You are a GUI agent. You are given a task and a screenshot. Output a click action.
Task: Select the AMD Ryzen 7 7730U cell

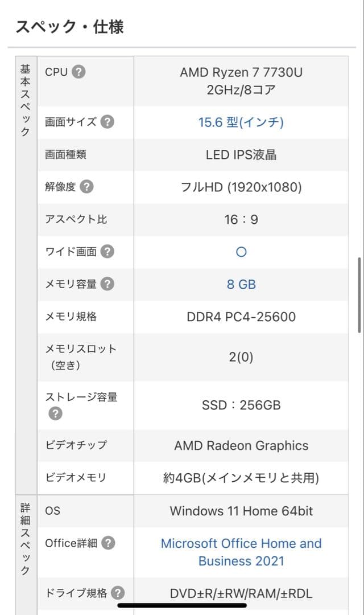241,81
